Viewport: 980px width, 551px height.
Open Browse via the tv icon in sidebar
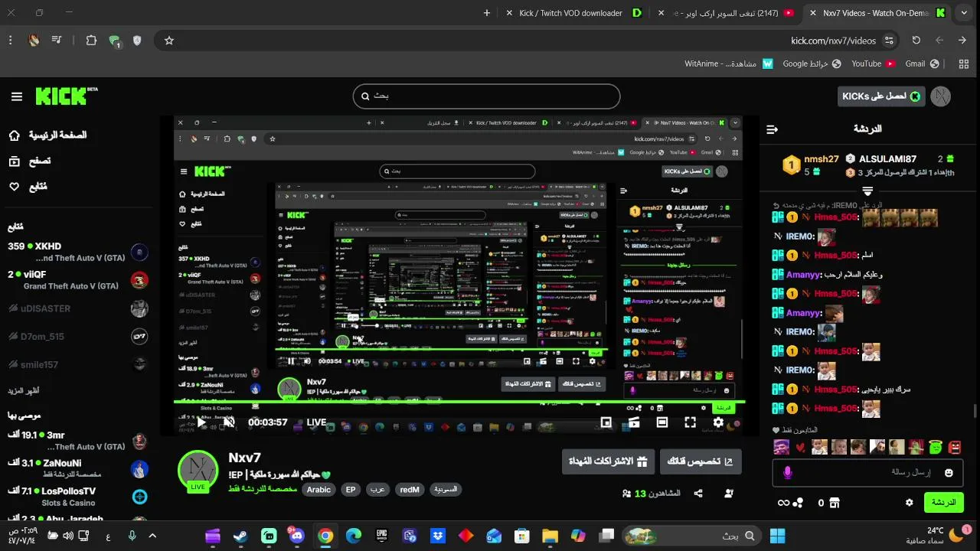point(14,161)
